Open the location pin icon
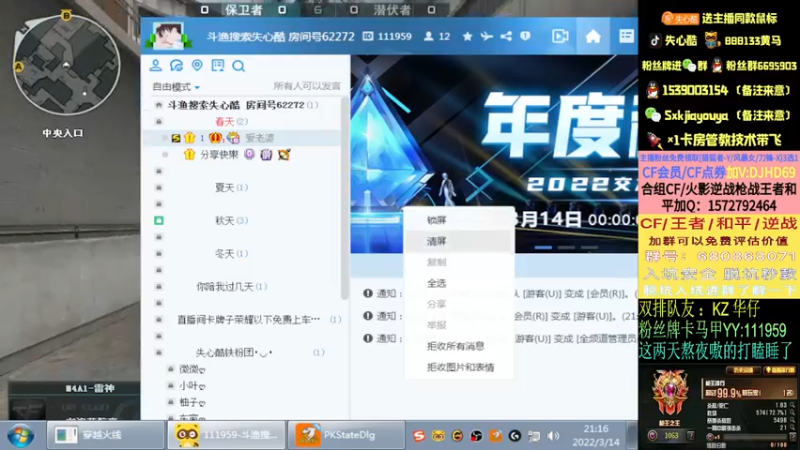Image resolution: width=800 pixels, height=450 pixels. point(197,65)
